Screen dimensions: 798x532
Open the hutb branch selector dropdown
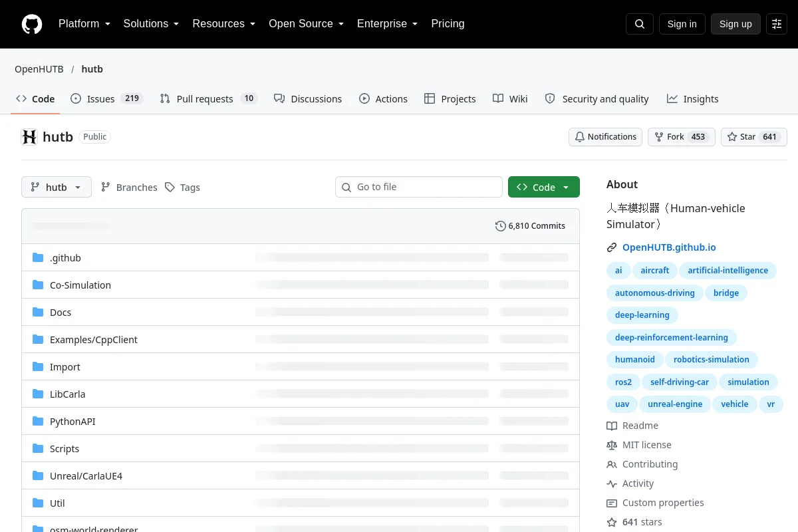click(x=56, y=188)
